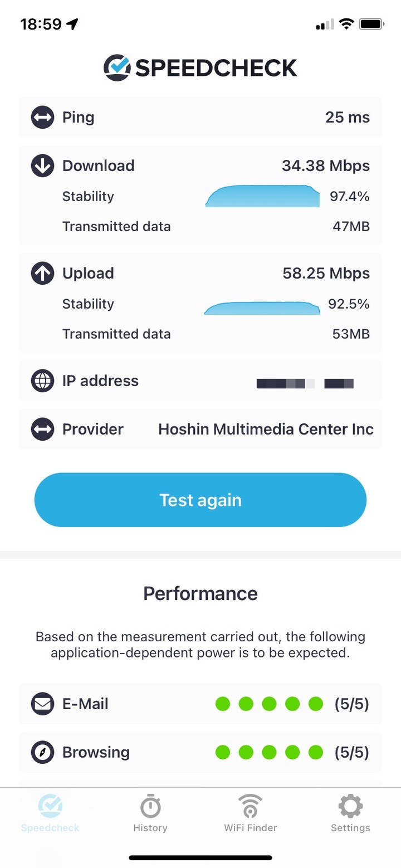Tap the Download arrow icon
This screenshot has height=868, width=401.
pyautogui.click(x=42, y=165)
